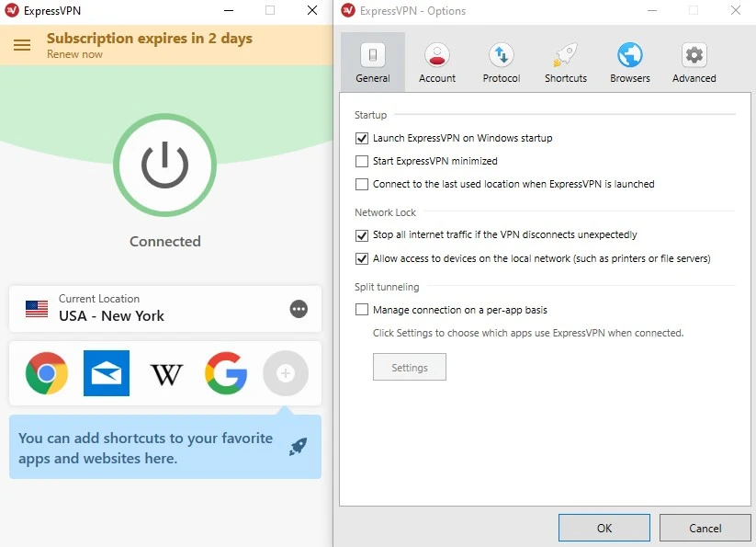
Task: Toggle Stop all internet traffic checkbox
Action: tap(362, 235)
